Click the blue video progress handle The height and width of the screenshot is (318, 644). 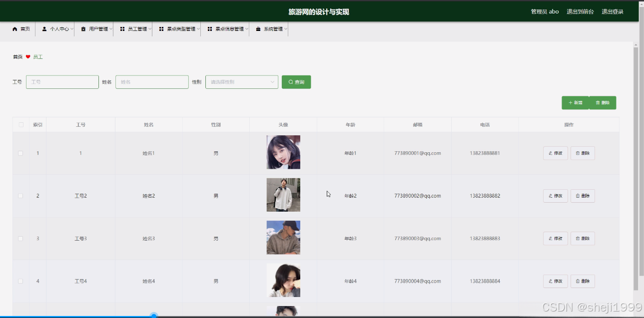(x=154, y=316)
